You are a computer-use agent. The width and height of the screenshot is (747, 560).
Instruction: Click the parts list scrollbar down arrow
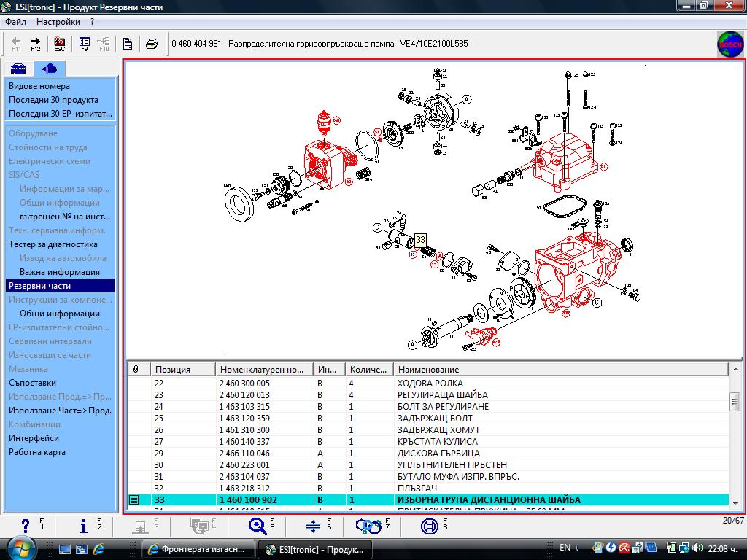[735, 504]
